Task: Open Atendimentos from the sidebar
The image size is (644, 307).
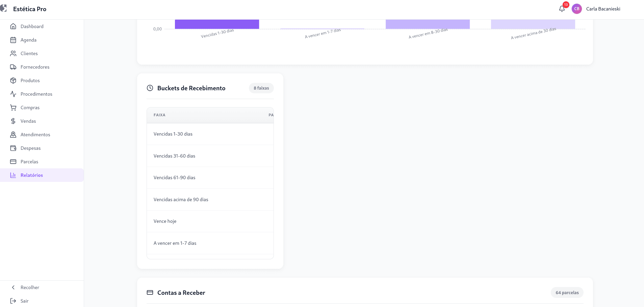Action: coord(42,135)
